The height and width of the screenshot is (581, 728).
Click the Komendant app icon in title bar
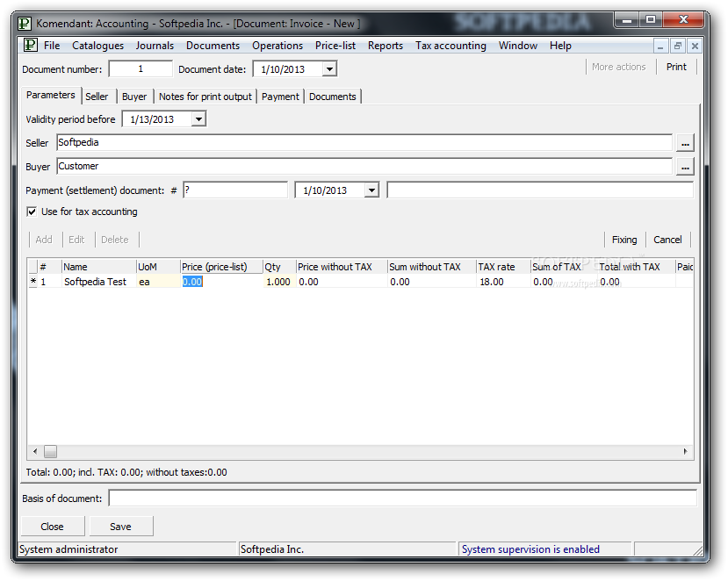point(24,23)
